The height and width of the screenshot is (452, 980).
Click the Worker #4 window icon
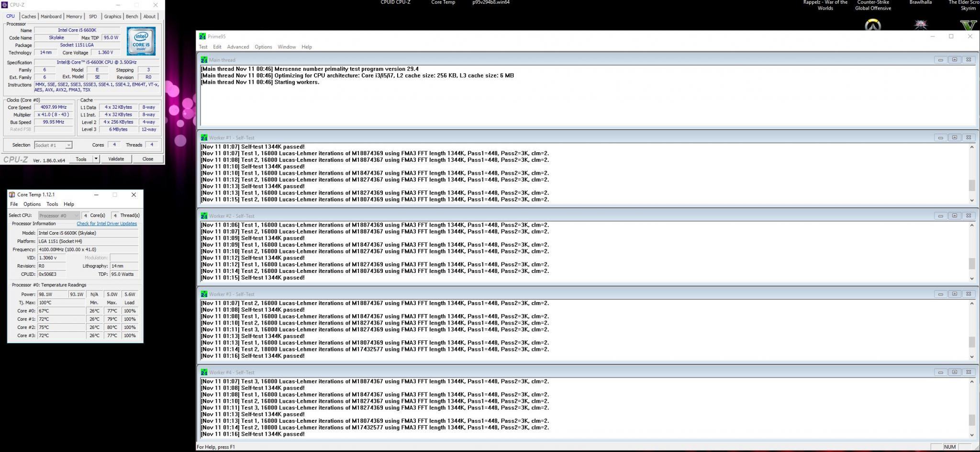click(204, 372)
